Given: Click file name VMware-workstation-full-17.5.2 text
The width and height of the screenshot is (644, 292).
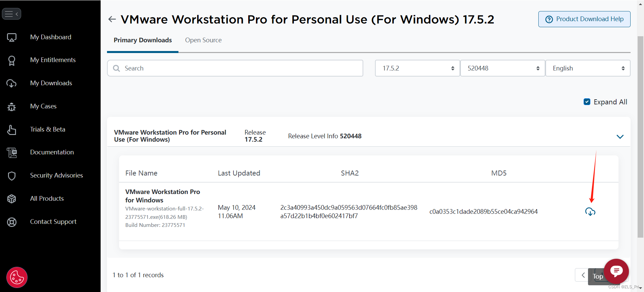Looking at the screenshot, I should pyautogui.click(x=164, y=213).
